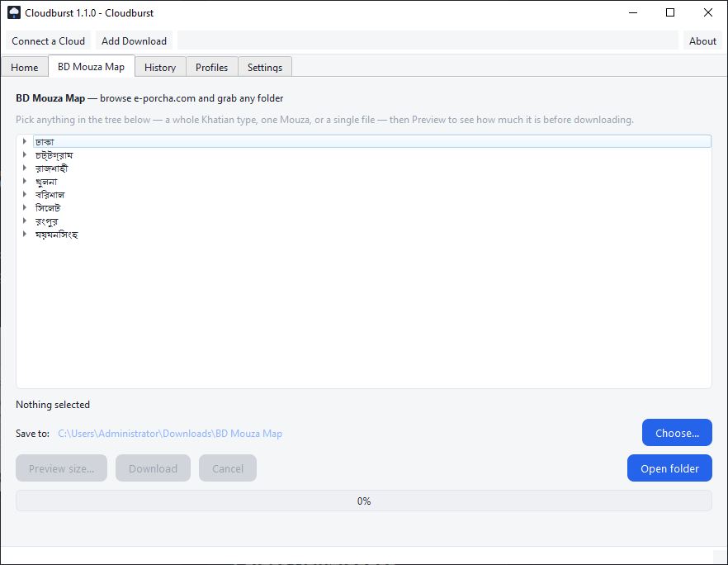Screen dimensions: 728x565
Task: Select the ঢাকা division row
Action: click(372, 141)
